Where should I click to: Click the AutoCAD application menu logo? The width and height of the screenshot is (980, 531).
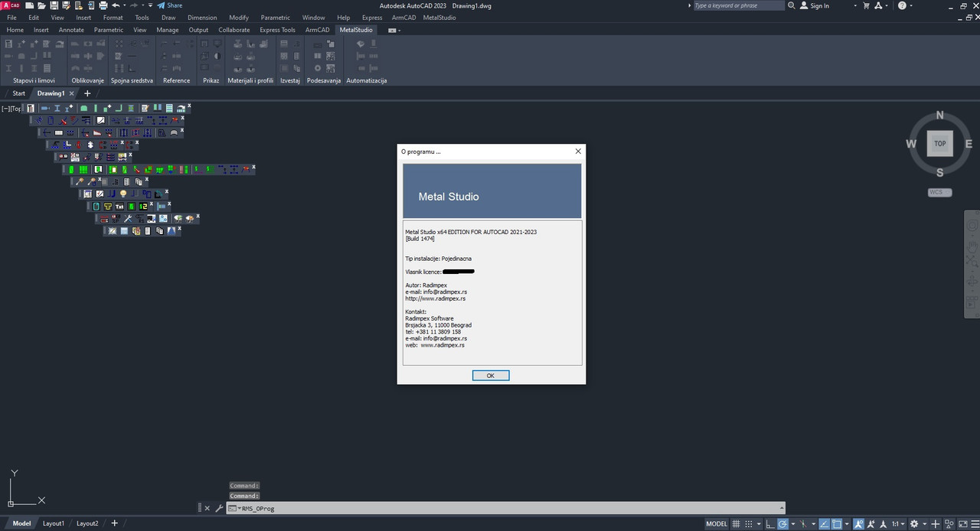click(10, 5)
